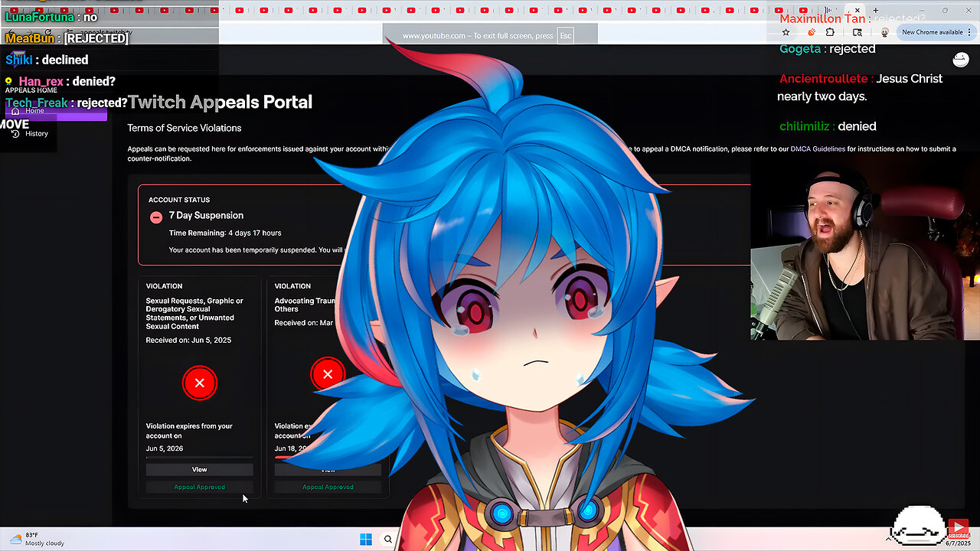Click the 7 Day Suspension minus icon
980x551 pixels.
coord(156,217)
